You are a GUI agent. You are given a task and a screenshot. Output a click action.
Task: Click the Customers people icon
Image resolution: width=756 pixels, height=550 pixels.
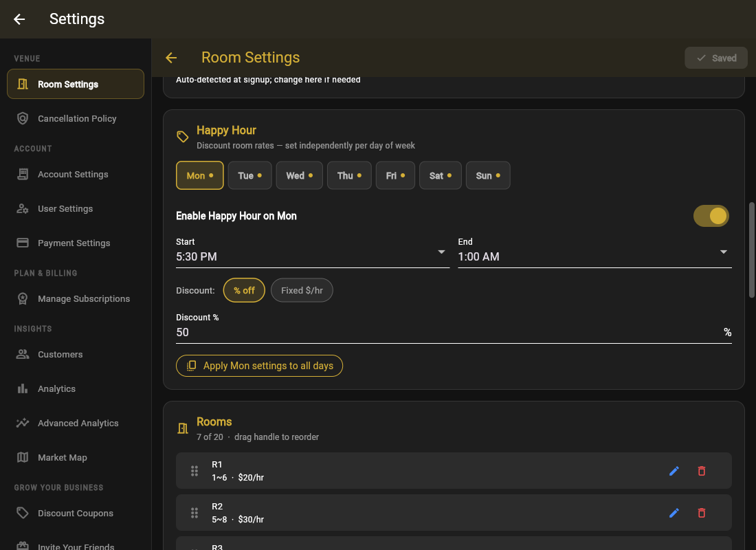pos(23,354)
